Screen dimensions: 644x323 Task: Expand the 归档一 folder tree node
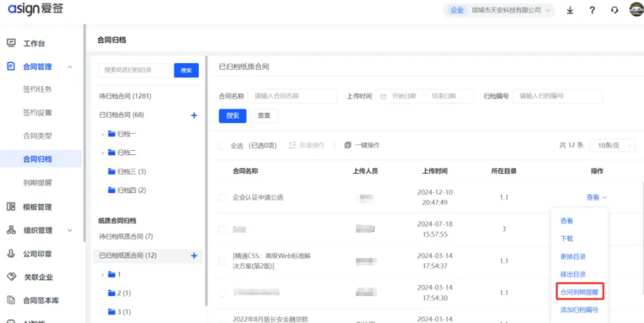tap(103, 134)
